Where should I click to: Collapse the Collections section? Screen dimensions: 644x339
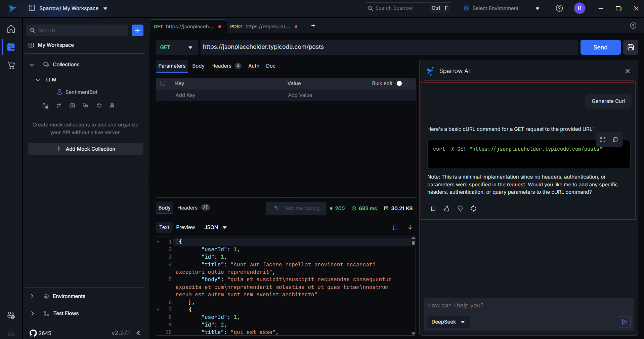pos(32,65)
